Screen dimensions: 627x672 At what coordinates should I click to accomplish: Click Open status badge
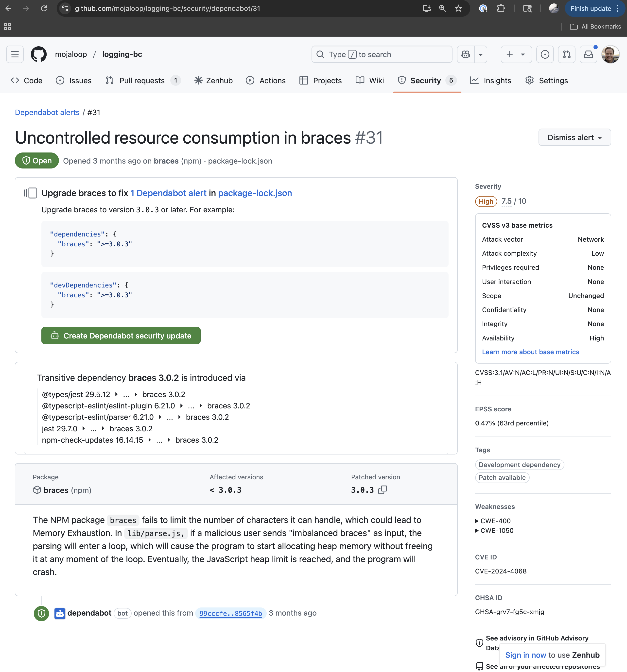(x=37, y=161)
